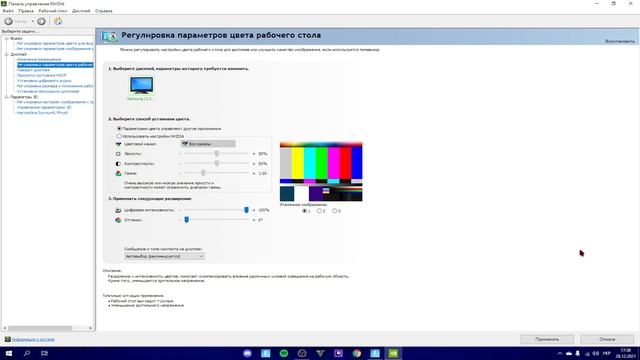Open 'Управление параметрами 3D' task
640x360 pixels.
(x=44, y=107)
